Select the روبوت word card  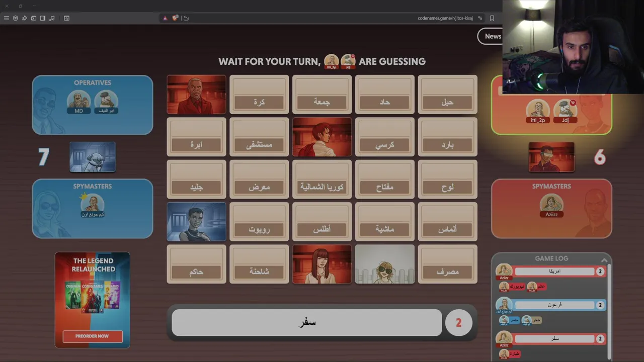[x=259, y=222]
